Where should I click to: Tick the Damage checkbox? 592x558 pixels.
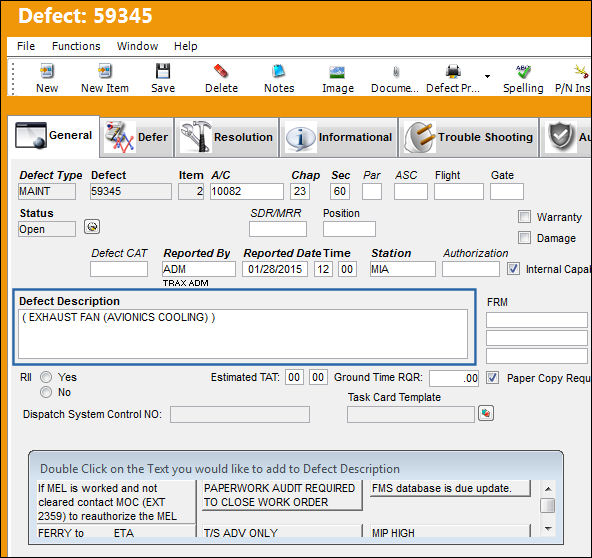(524, 238)
